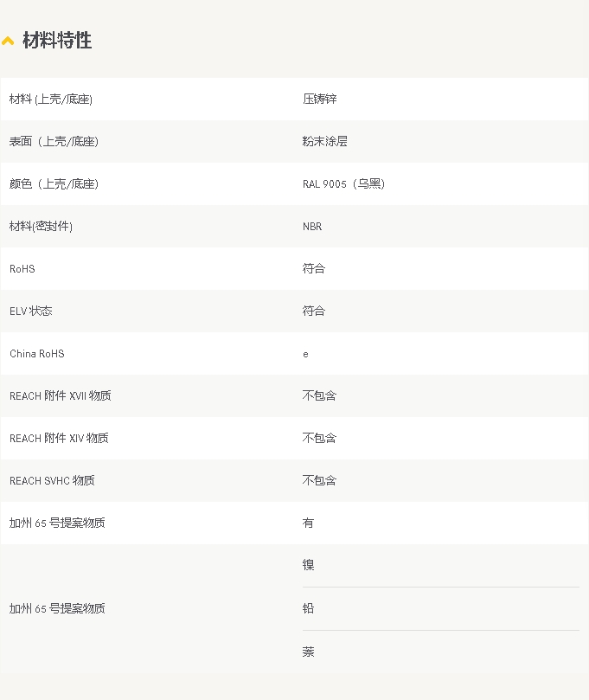Click the 符合 value in RoHS row
Screen dimensions: 589x700
pos(314,268)
